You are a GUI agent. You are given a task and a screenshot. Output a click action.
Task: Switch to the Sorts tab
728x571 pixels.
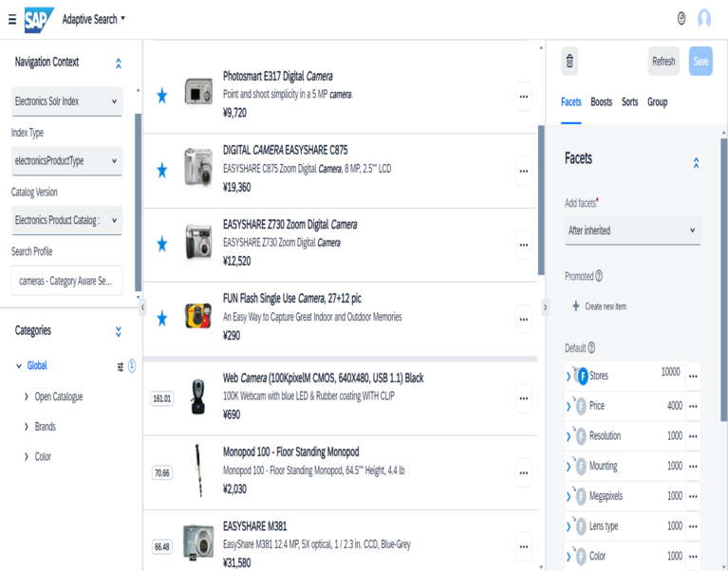click(629, 102)
